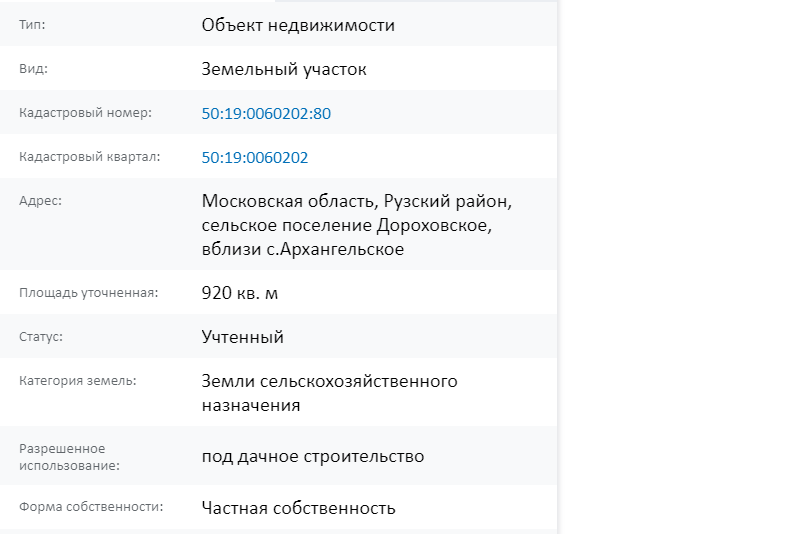Select the 'Кадастровый квартал:' label
This screenshot has width=801, height=534.
tap(89, 157)
